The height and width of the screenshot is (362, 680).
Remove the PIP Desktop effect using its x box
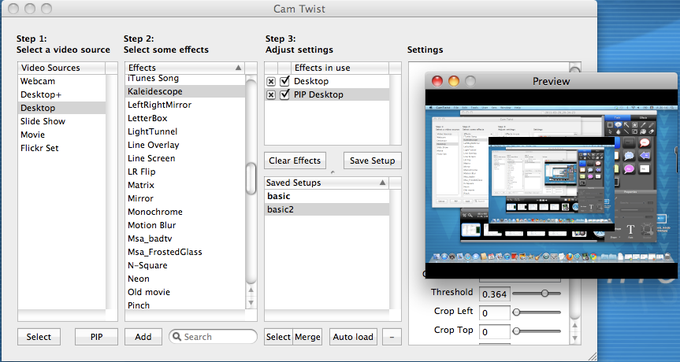click(x=271, y=95)
